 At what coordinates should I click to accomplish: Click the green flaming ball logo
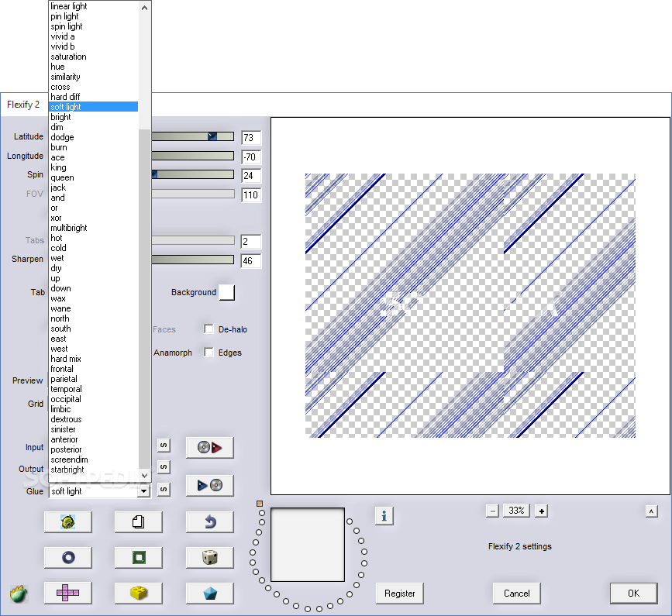[x=19, y=594]
